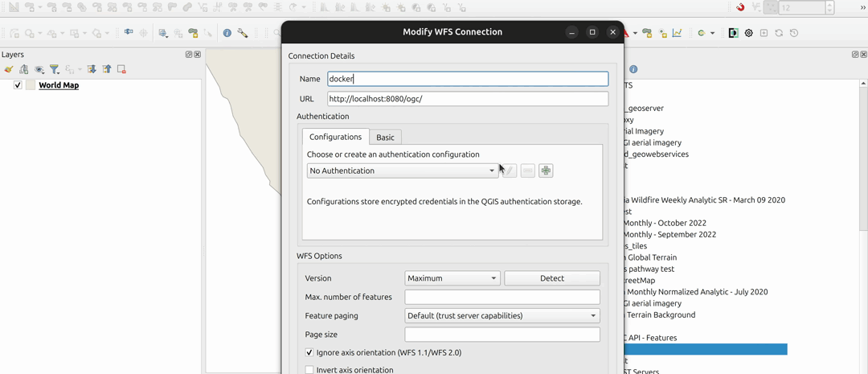Select the Global Terrain browser item
Screen dimensions: 868x374
(x=650, y=257)
